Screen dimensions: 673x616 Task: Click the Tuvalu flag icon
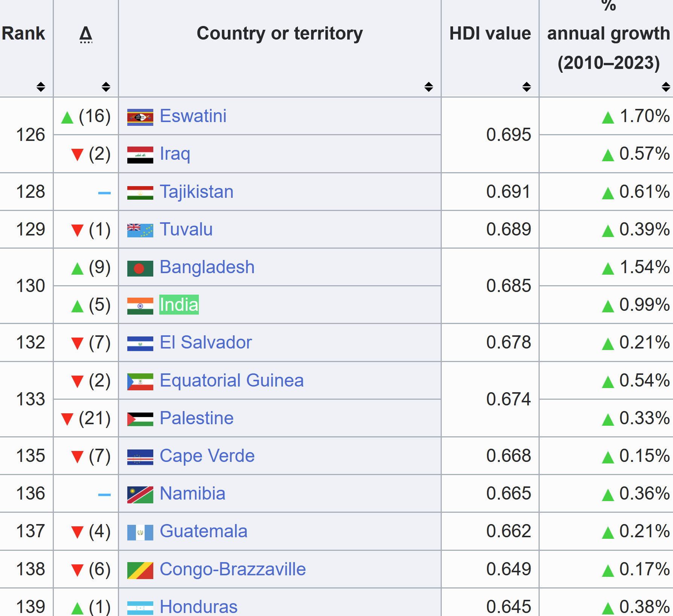coord(140,230)
